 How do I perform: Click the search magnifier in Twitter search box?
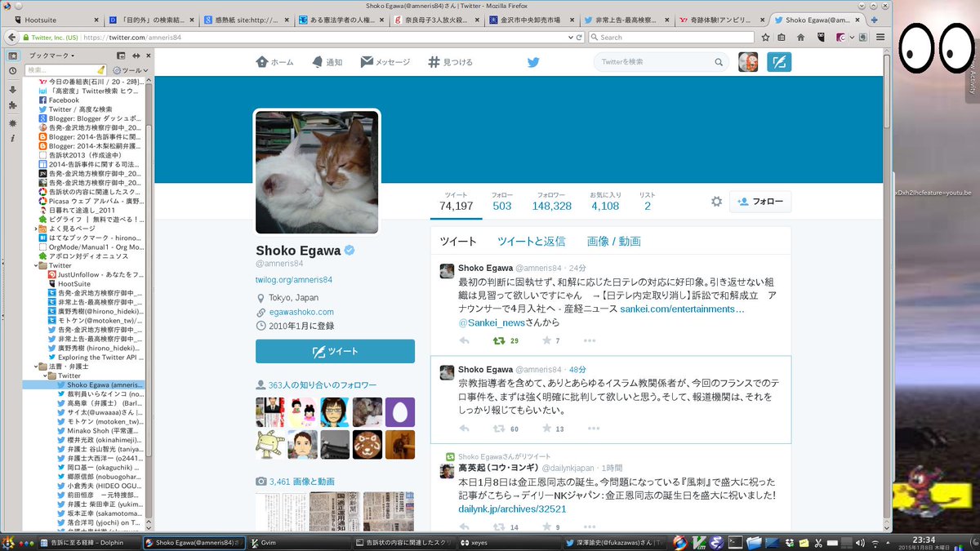719,62
